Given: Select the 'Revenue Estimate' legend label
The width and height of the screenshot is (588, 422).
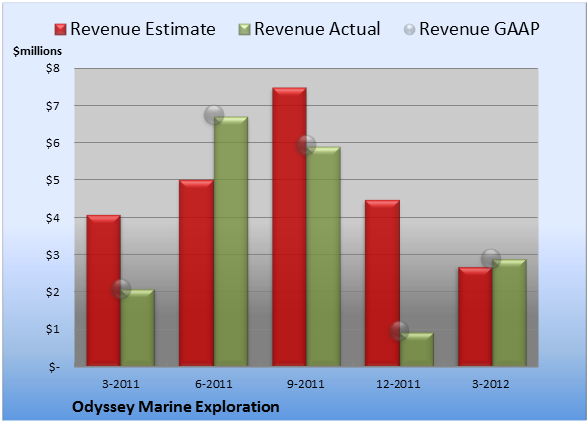Looking at the screenshot, I should 143,29.
